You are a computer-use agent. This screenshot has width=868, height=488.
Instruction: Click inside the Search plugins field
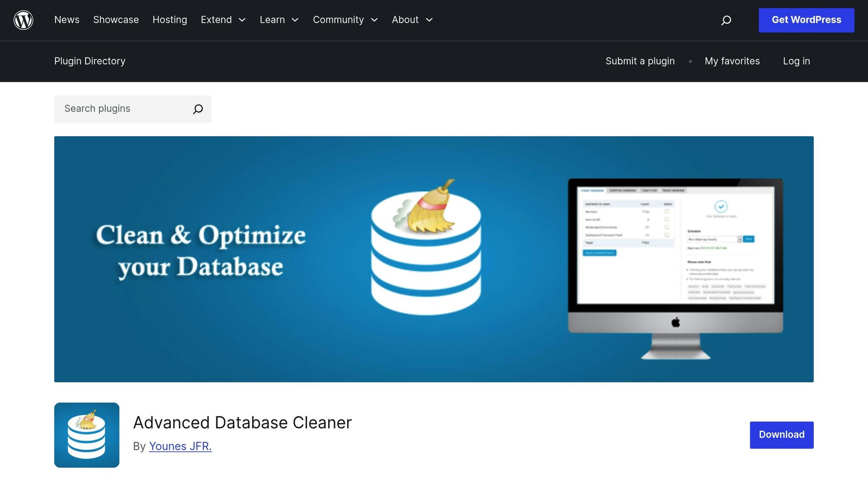click(x=119, y=109)
